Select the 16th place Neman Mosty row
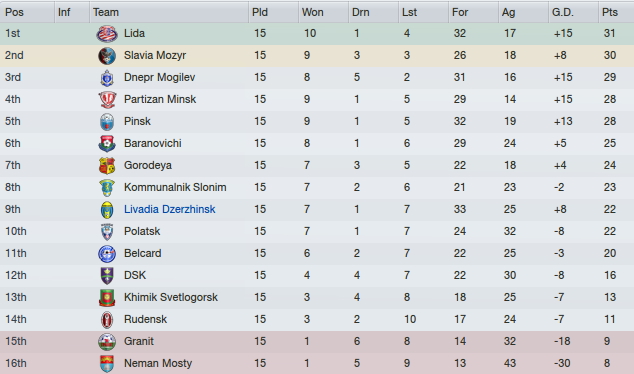The image size is (634, 374). tap(317, 363)
